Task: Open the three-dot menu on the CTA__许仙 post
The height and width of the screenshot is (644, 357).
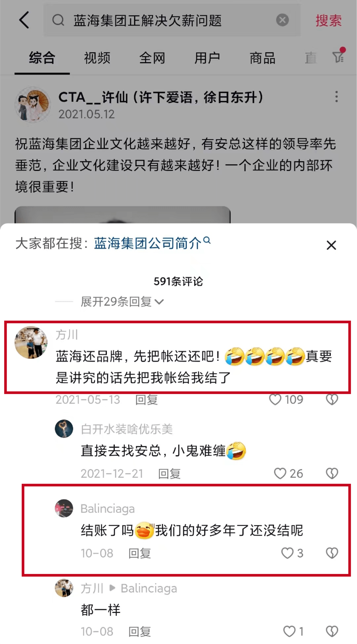Action: [x=337, y=97]
